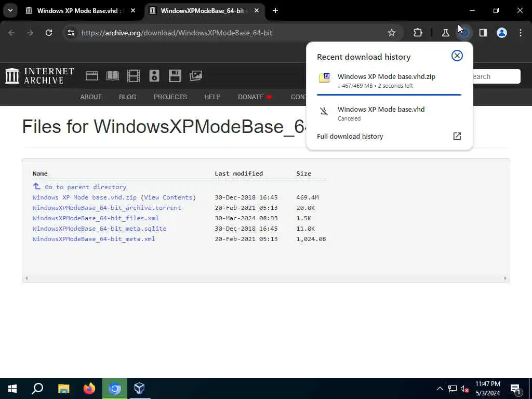The image size is (532, 399).
Task: Open the DONATE menu item
Action: (x=255, y=97)
